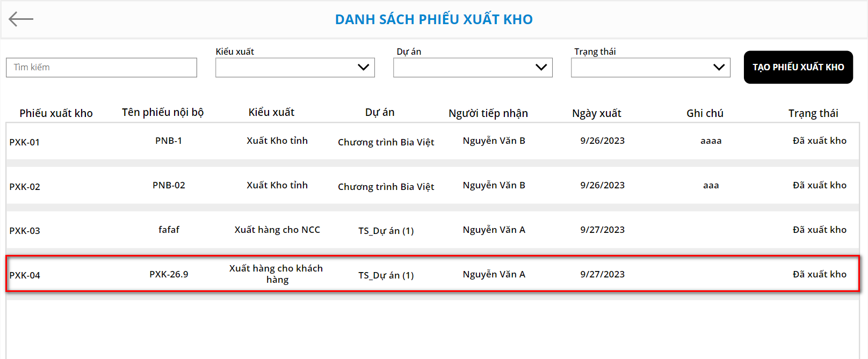Click Nguyễn Văn A in PXK-03 row

[494, 230]
